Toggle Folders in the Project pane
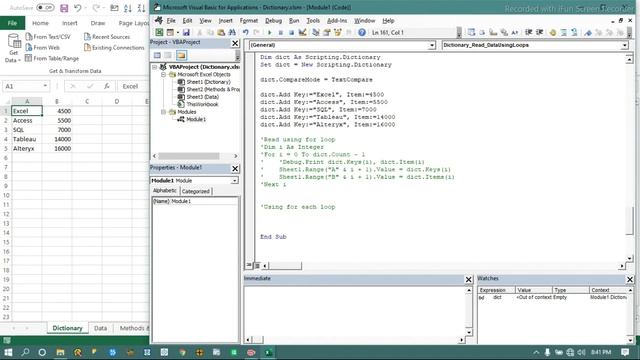This screenshot has height=360, width=640. coord(181,55)
